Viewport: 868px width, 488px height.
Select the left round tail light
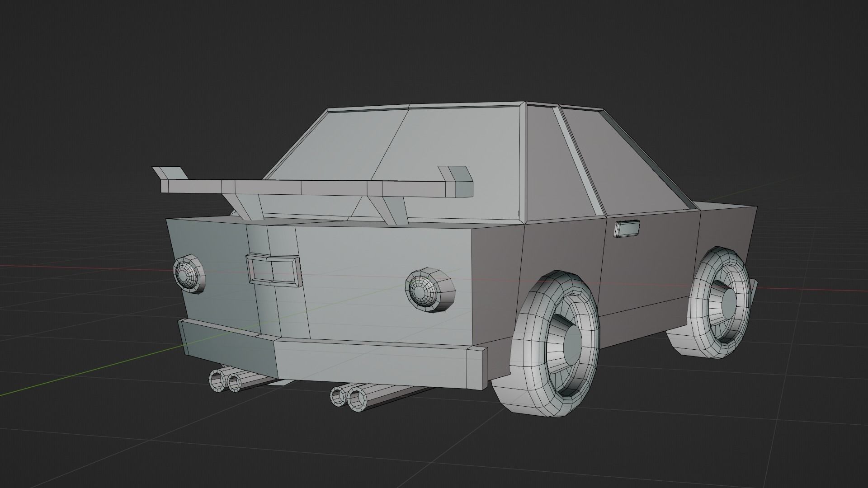click(189, 274)
